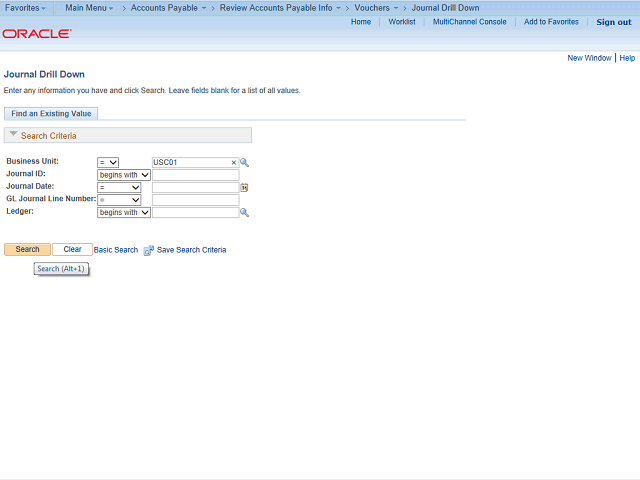Collapse the Search Criteria section

point(13,134)
